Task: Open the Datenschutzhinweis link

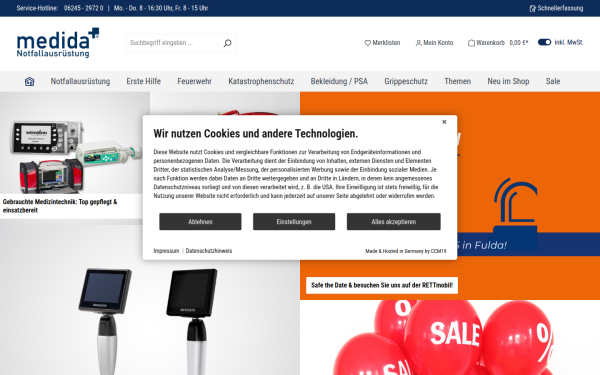Action: point(209,251)
